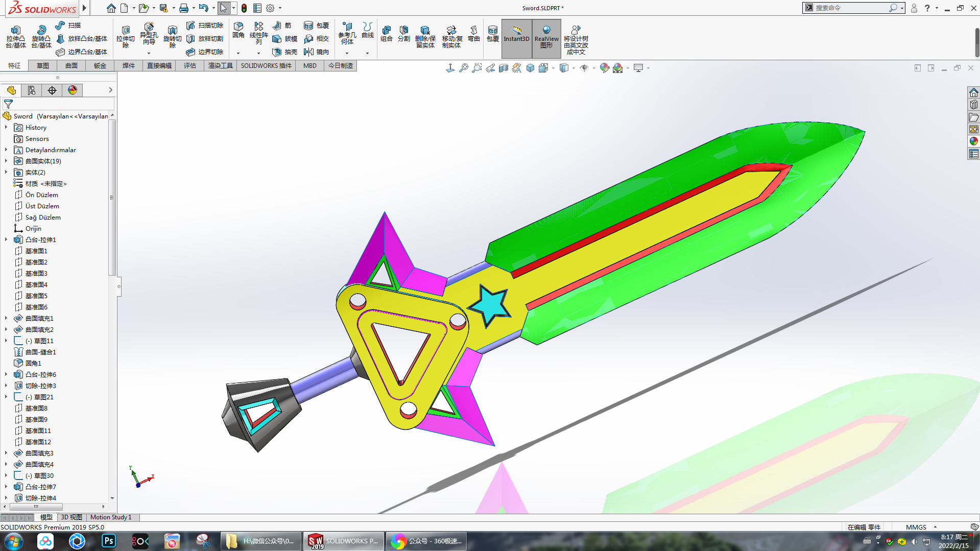Screen dimensions: 980x551
Task: Switch to the 3D 视图 bottom tab
Action: [71, 517]
